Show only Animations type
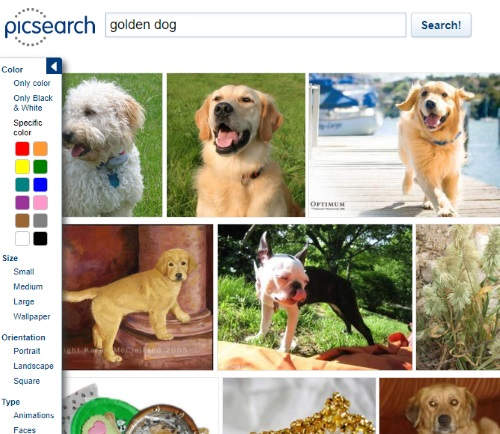Screen dimensions: 500x434 34,415
